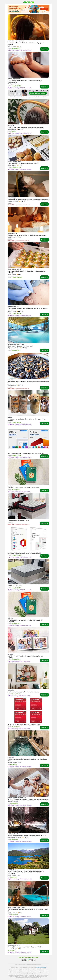This screenshot has width=57, height=980.
Task: Open the McAfee Internet Security product image
Action: coord(28,710)
